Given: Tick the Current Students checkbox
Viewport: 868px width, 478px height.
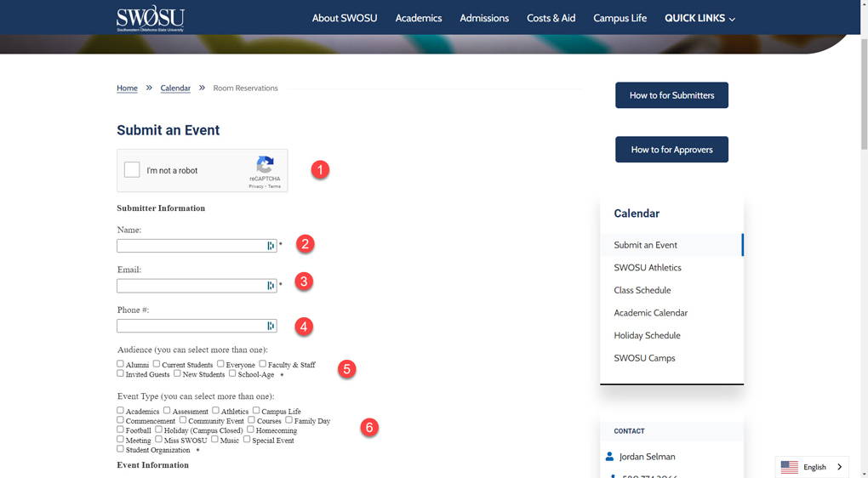Looking at the screenshot, I should click(157, 363).
